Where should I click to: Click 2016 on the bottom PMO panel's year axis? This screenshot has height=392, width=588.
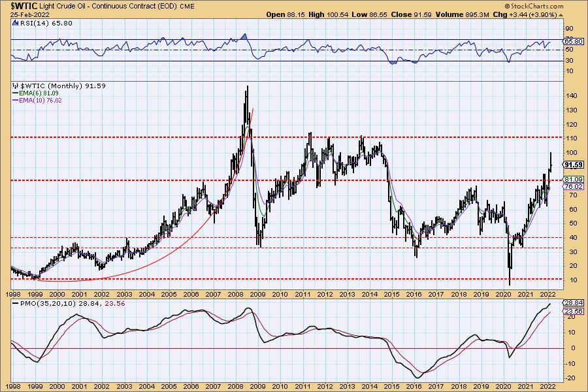point(414,386)
